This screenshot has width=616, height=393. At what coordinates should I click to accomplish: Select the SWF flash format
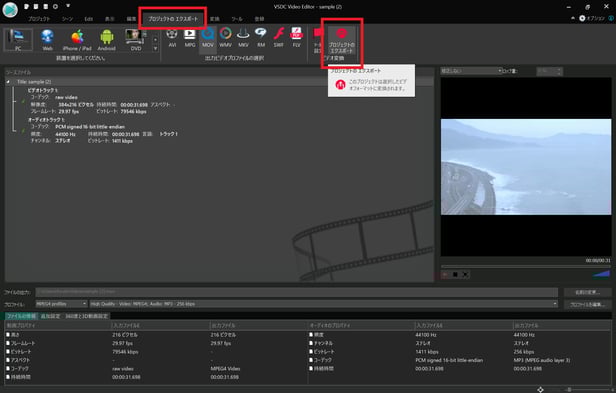(279, 37)
